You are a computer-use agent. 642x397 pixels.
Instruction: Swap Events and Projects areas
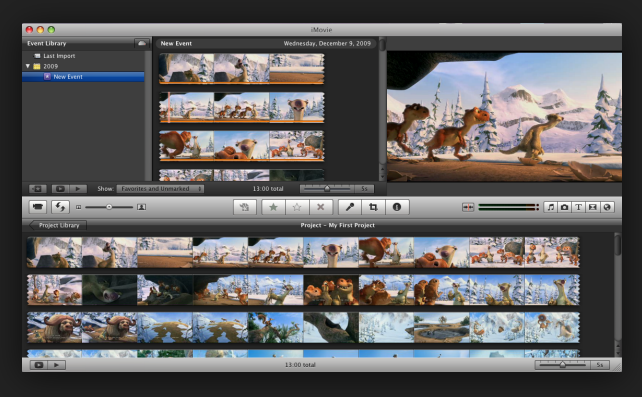[60, 207]
